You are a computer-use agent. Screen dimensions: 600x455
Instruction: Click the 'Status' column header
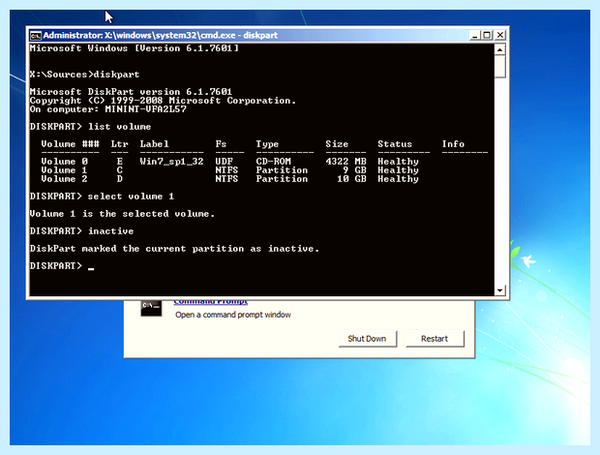(395, 144)
